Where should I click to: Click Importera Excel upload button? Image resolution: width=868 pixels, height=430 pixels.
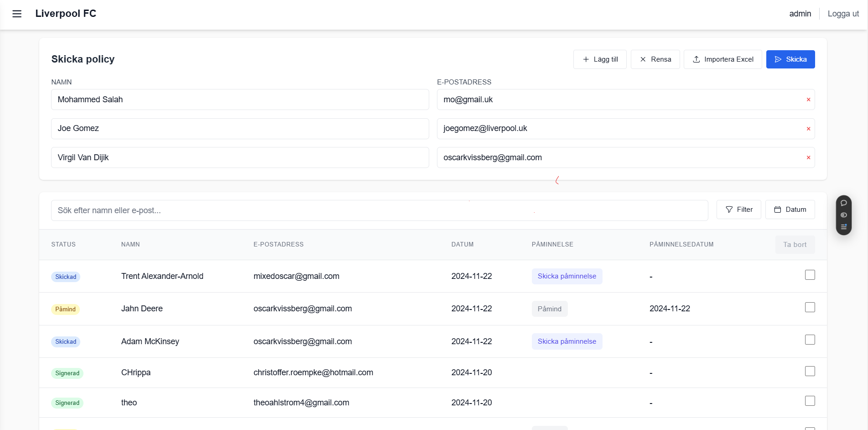click(722, 59)
